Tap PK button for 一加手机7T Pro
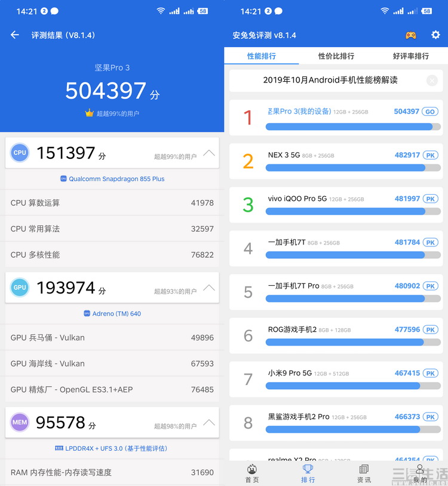 [430, 286]
